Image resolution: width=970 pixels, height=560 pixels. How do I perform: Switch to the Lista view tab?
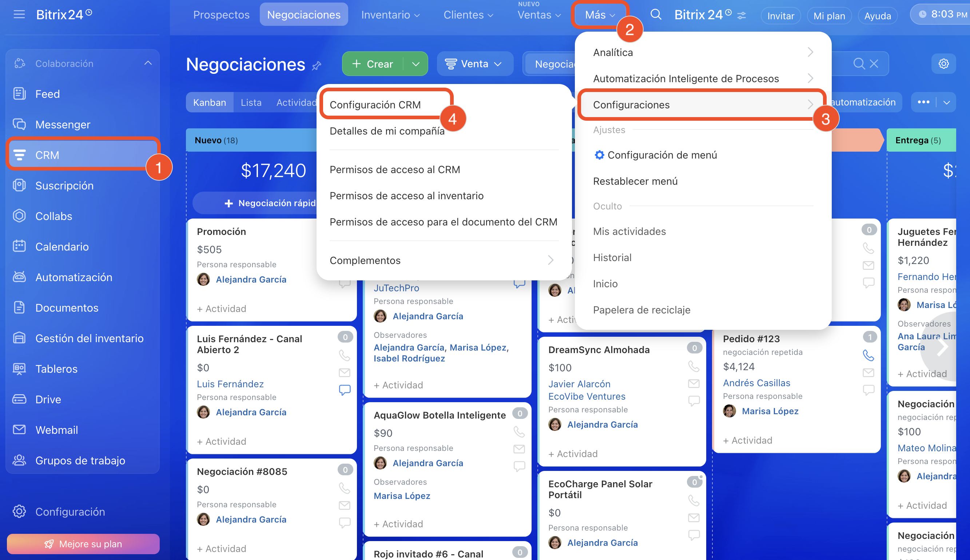pos(251,102)
